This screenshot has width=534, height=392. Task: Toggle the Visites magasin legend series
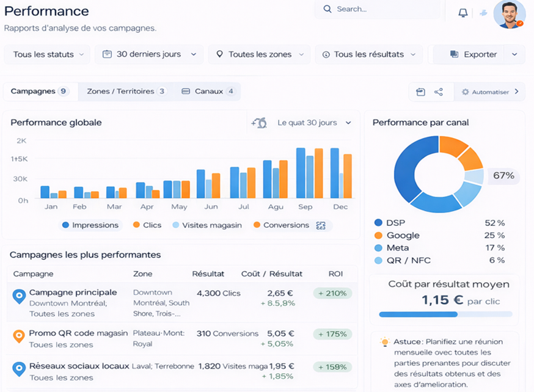coord(207,225)
